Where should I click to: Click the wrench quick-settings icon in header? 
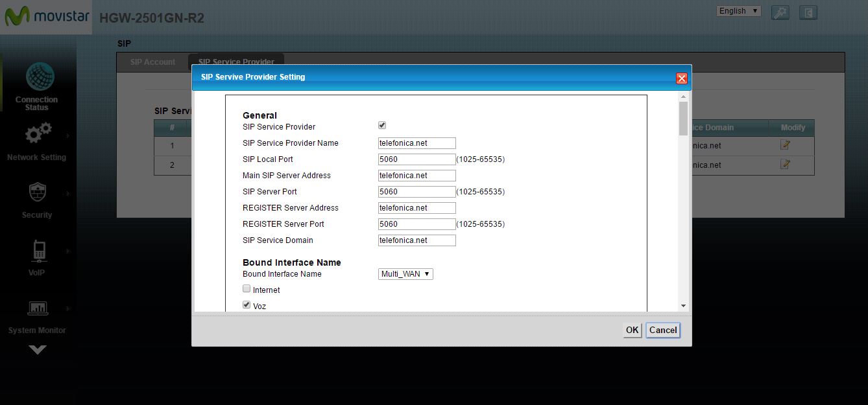tap(780, 12)
